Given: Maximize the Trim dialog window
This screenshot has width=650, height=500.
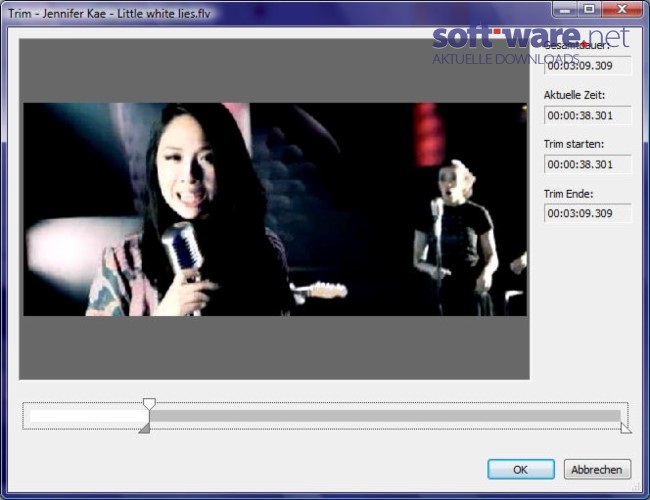Looking at the screenshot, I should (589, 9).
